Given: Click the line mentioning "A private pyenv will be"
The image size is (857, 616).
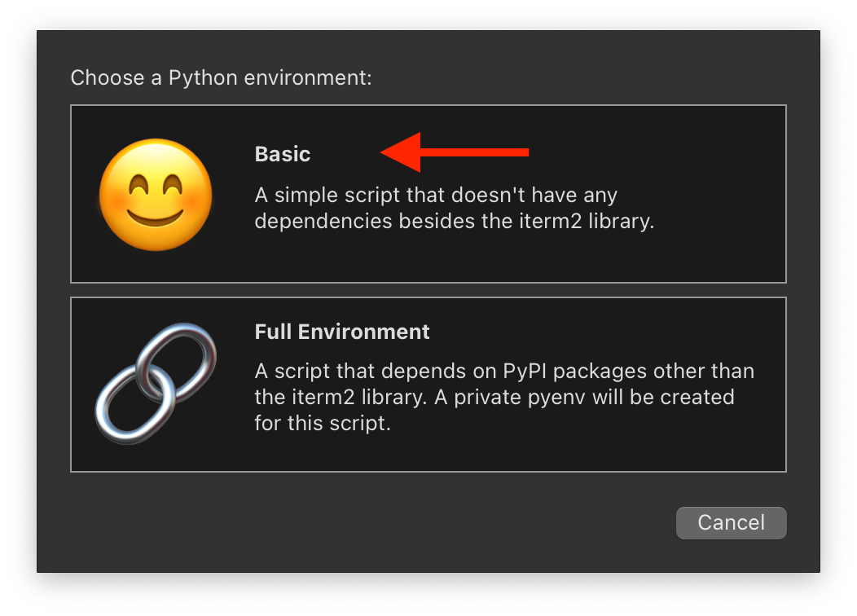Looking at the screenshot, I should coord(494,398).
